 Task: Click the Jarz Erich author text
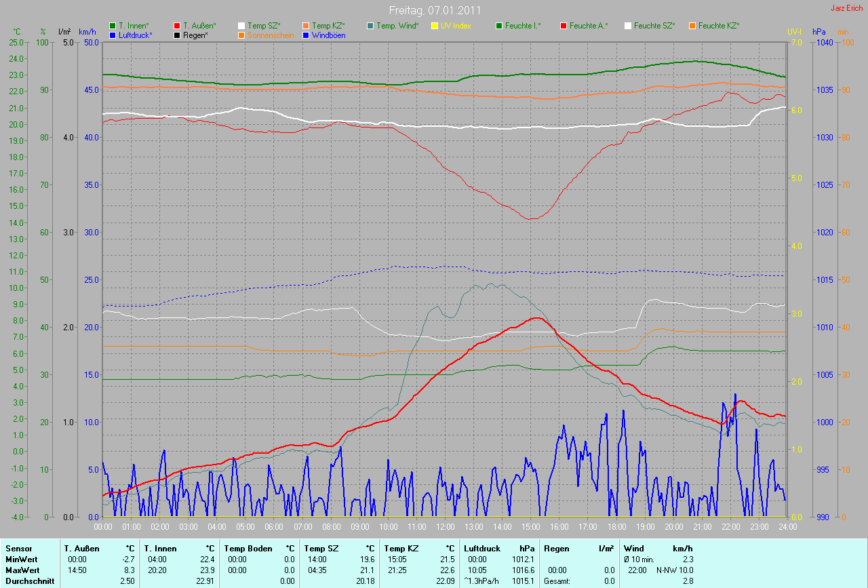point(846,8)
